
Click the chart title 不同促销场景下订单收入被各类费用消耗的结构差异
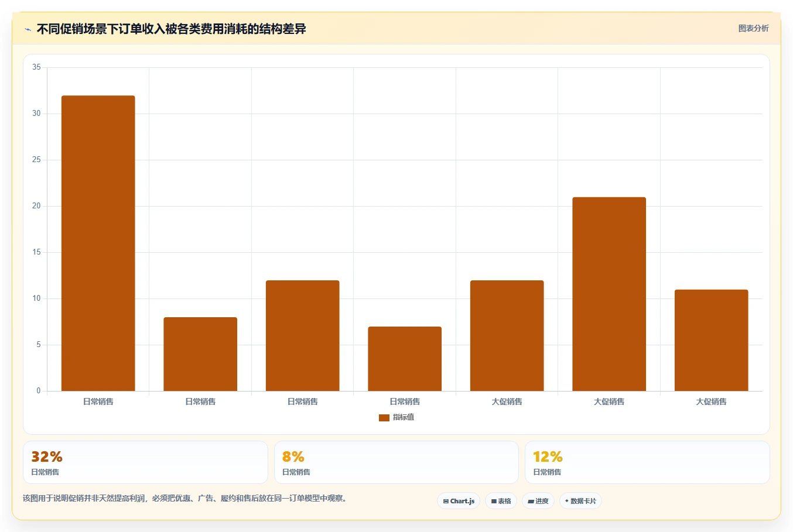(171, 29)
